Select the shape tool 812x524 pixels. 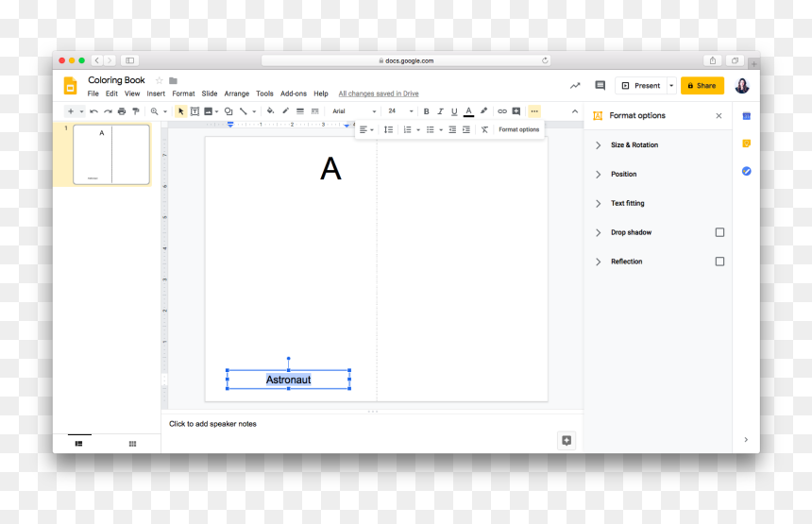click(228, 111)
